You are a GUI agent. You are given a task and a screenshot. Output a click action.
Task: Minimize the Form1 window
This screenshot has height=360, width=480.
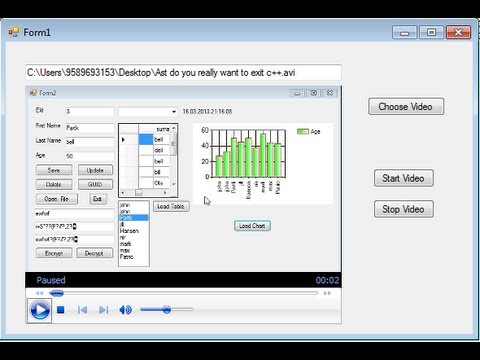click(x=404, y=33)
